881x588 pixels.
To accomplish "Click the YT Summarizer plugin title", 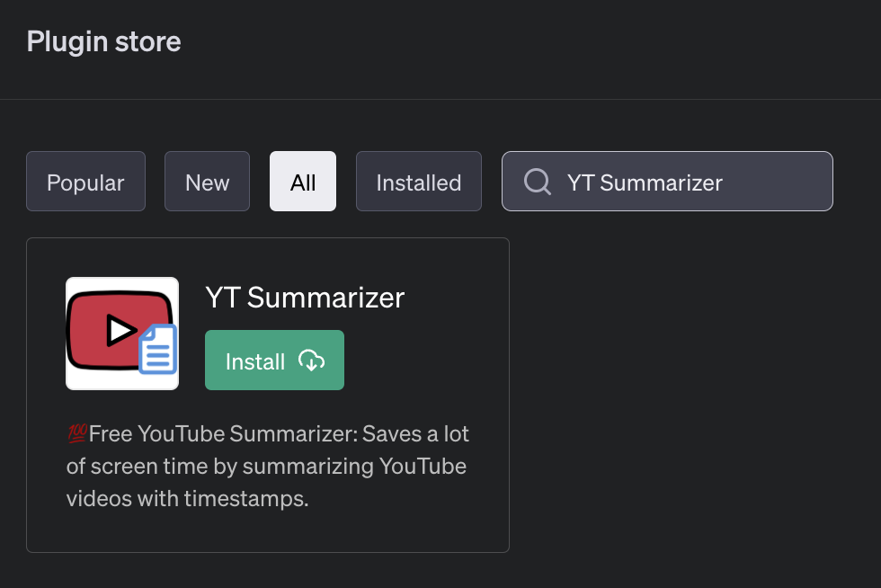I will [305, 298].
